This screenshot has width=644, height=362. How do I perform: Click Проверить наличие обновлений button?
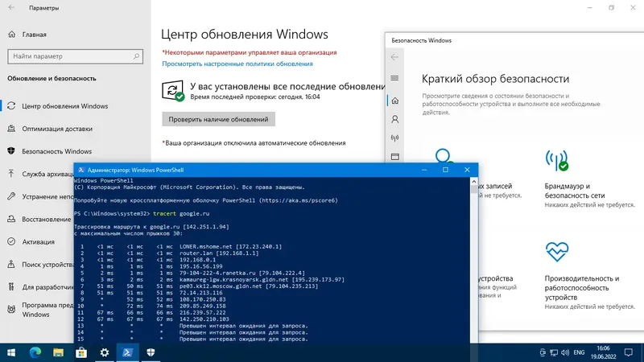click(218, 119)
